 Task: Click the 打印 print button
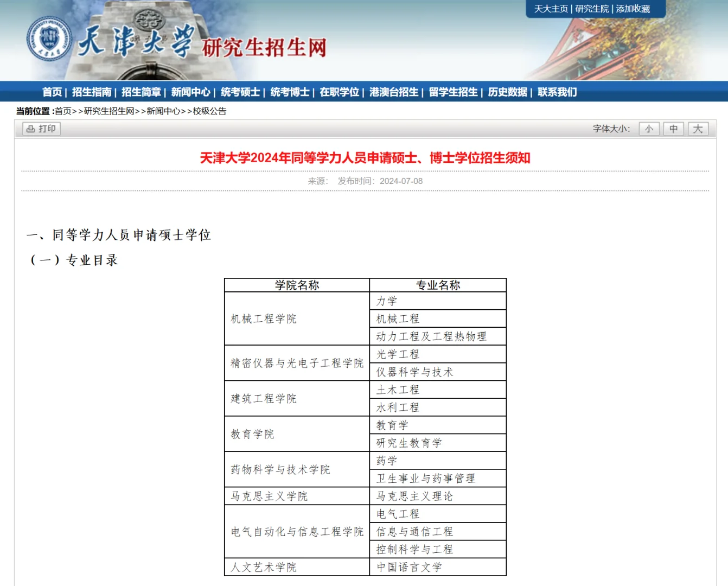(41, 129)
